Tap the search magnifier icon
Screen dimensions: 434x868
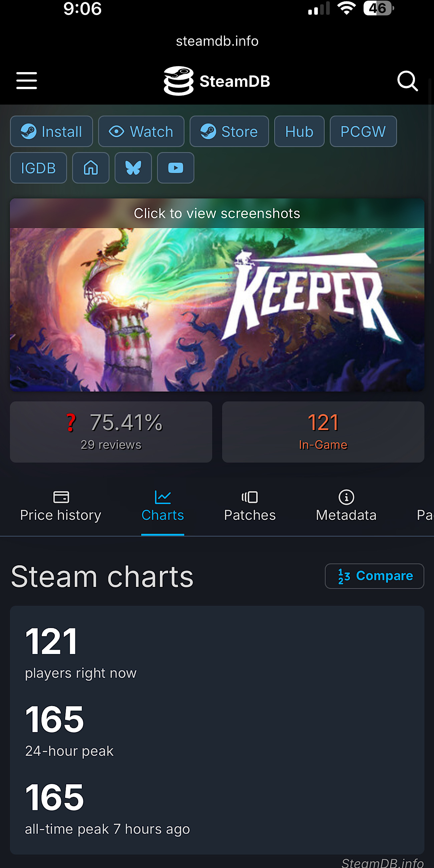tap(407, 81)
